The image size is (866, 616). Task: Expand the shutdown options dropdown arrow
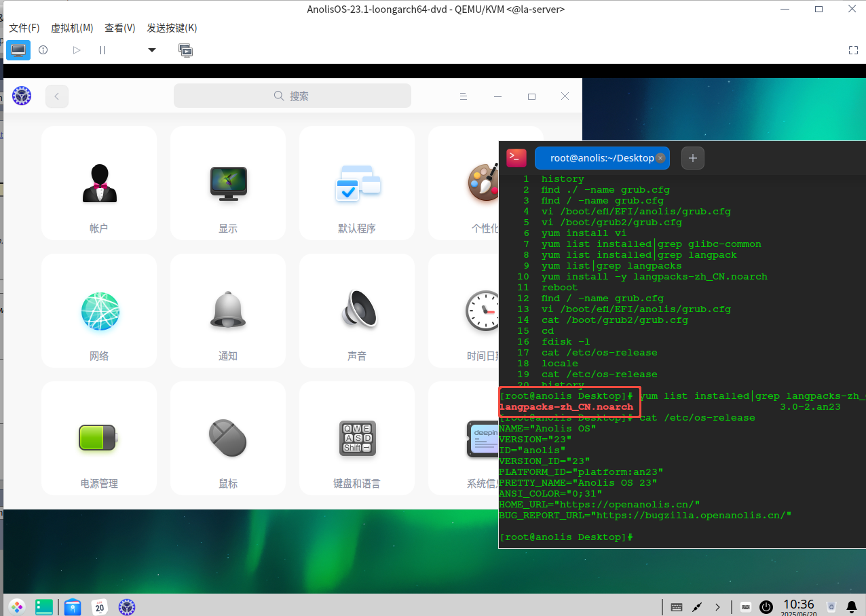coord(152,50)
